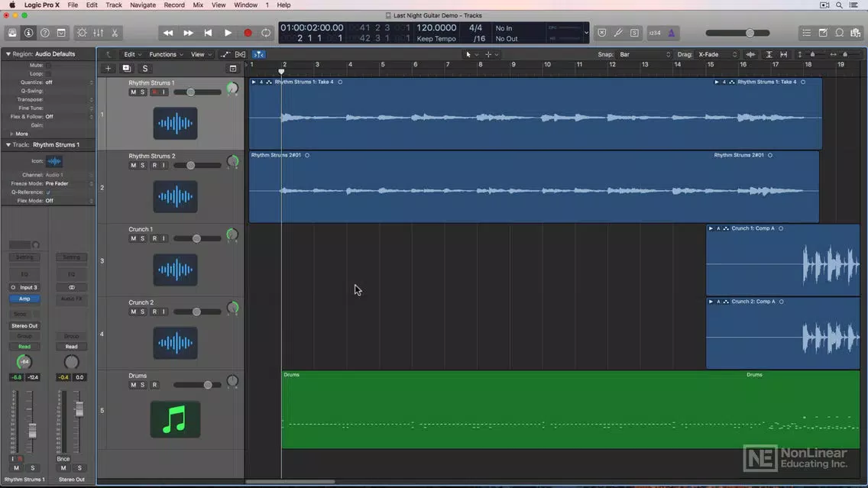
Task: Toggle Cycle mode button
Action: (266, 33)
